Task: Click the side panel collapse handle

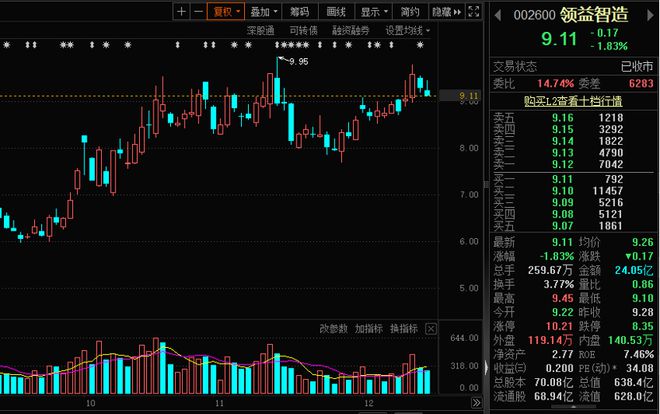Action: 485,368
